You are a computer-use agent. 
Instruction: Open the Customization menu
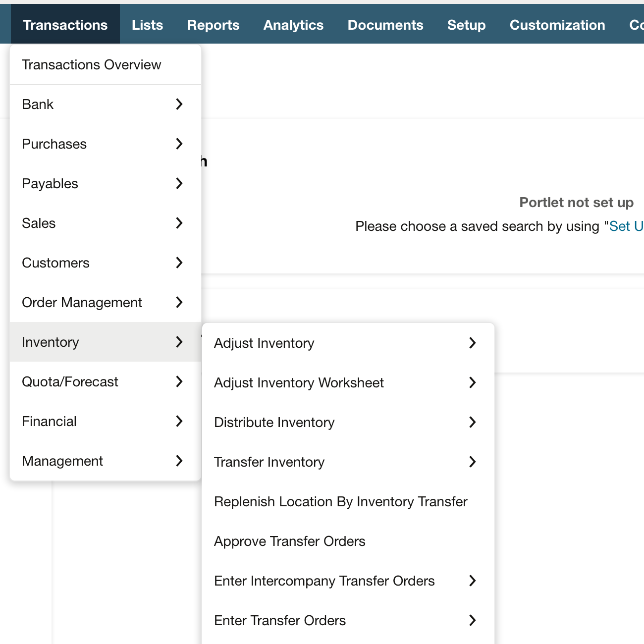pos(557,25)
